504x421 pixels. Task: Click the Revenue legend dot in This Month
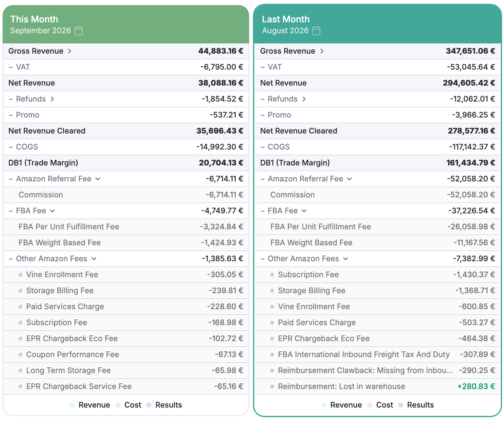[x=72, y=405]
